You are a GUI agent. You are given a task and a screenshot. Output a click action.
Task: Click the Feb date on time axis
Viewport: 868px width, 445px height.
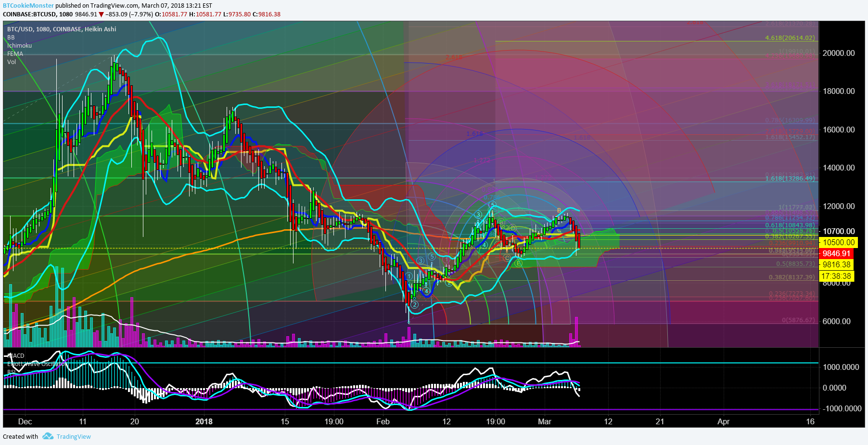[383, 421]
